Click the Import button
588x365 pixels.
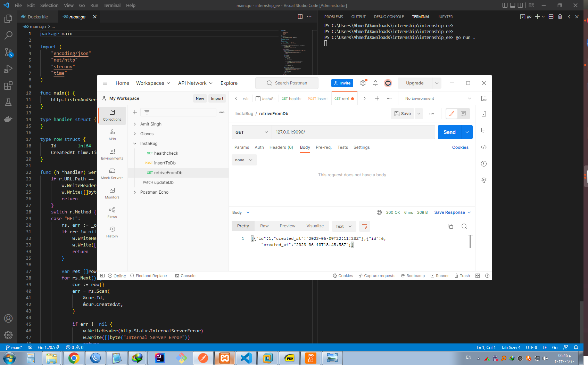pyautogui.click(x=217, y=98)
